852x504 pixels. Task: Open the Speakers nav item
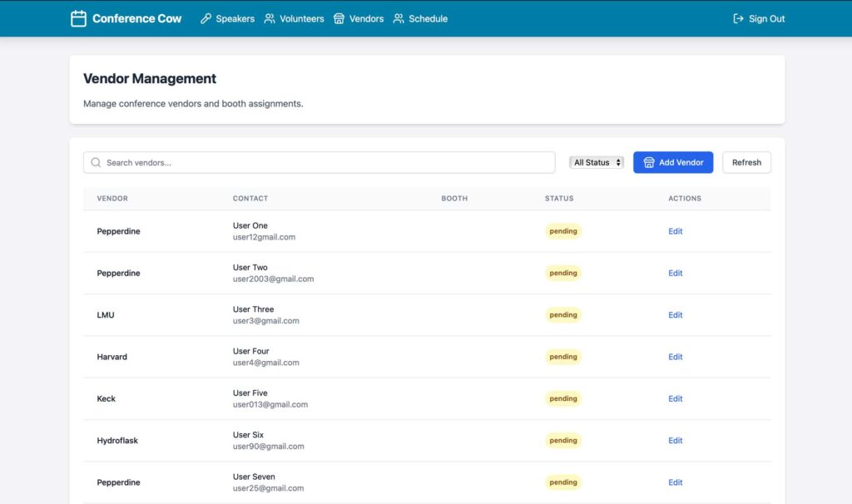click(x=235, y=18)
